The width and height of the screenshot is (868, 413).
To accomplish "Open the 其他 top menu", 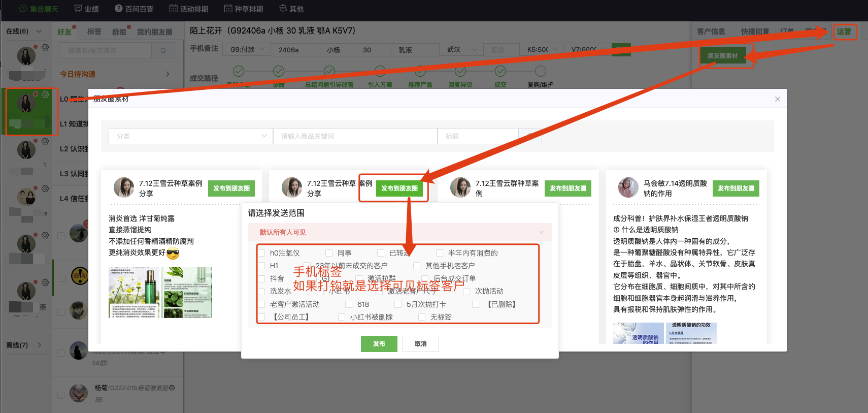I will click(x=291, y=9).
